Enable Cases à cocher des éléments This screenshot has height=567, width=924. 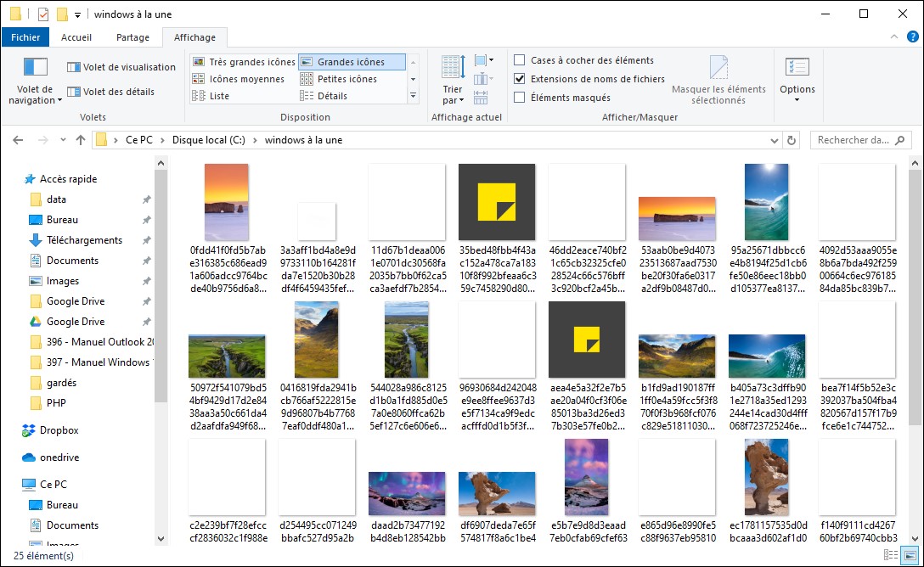pos(520,60)
